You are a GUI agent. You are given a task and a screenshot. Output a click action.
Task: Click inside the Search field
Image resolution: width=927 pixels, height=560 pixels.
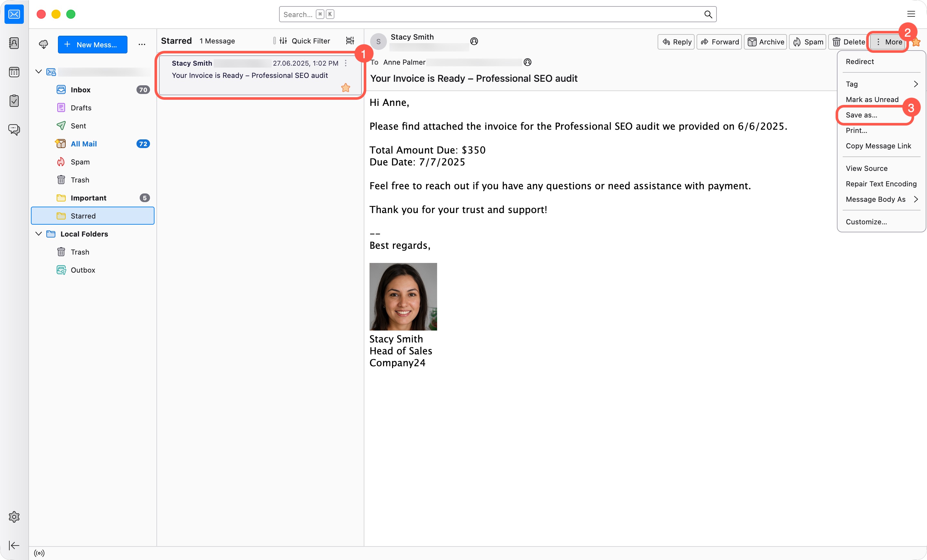click(x=489, y=14)
